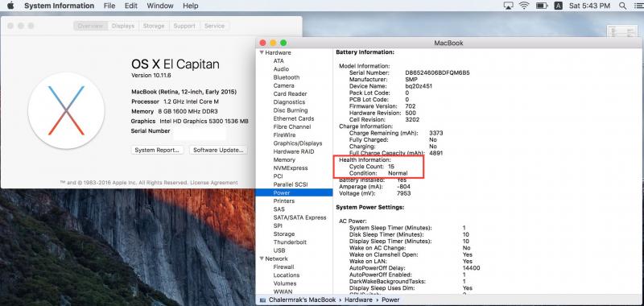Collapse the Network section triangle
644x306 pixels.
(x=262, y=258)
